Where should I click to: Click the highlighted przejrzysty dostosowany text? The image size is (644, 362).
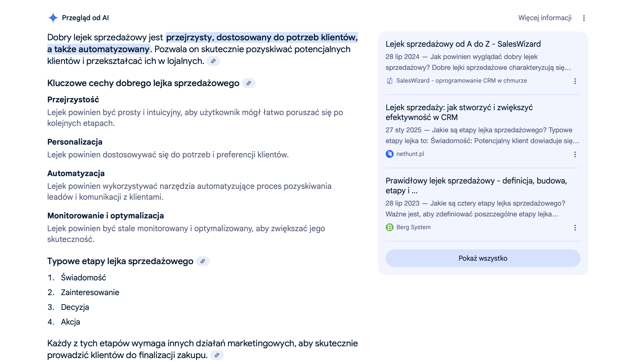point(261,37)
